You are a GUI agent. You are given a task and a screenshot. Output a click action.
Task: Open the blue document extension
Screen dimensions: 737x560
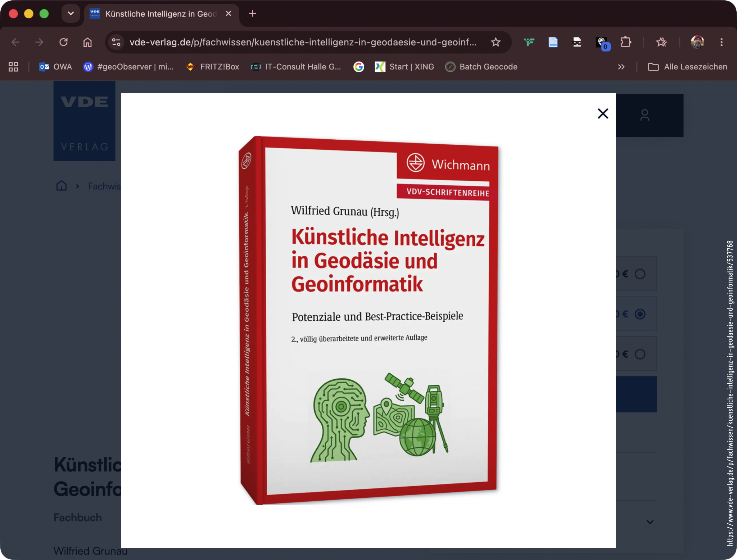553,42
